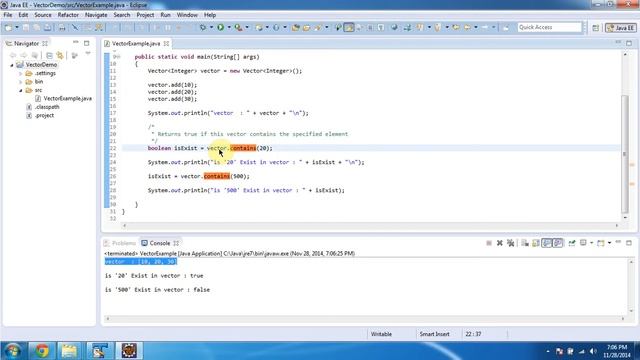Viewport: 640px width, 360px height.
Task: Open the New file dropdown arrow
Action: [x=17, y=27]
